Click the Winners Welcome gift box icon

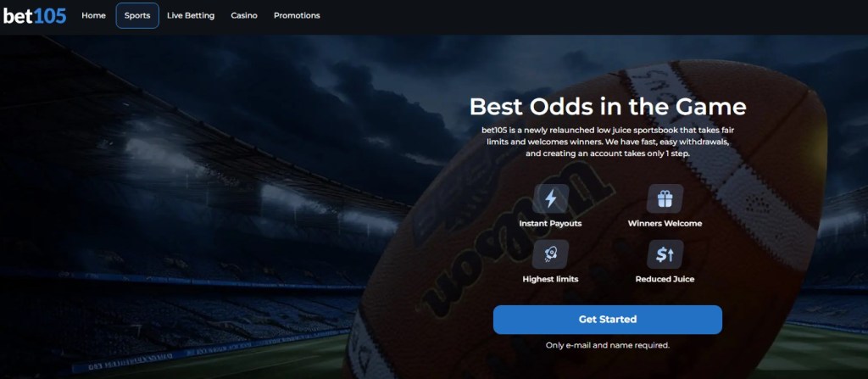click(665, 198)
